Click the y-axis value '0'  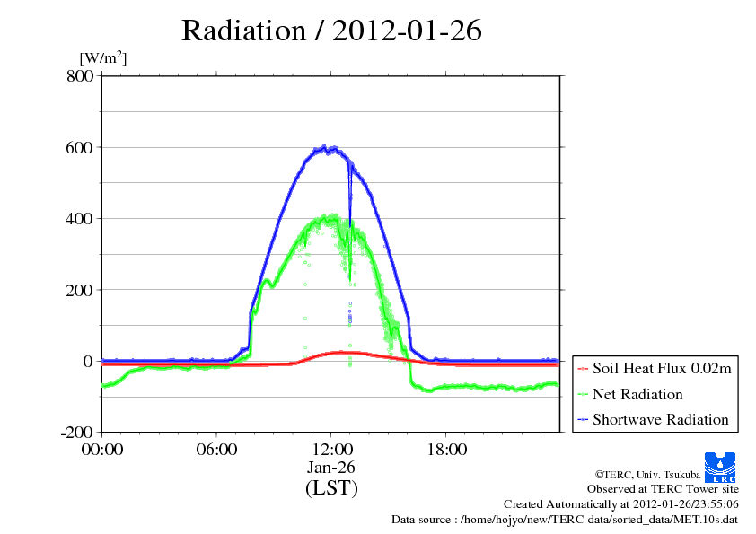click(x=88, y=361)
